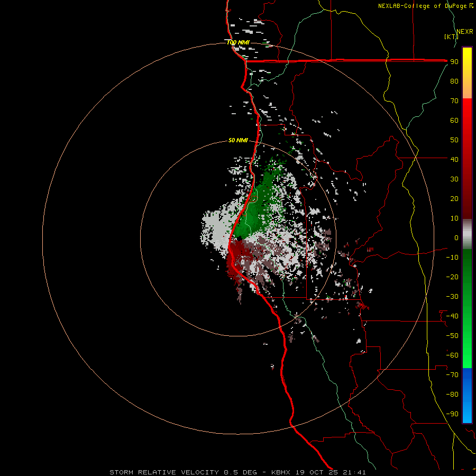476x476 pixels.
Task: Click the NEXR label above the scale
Action: [465, 32]
